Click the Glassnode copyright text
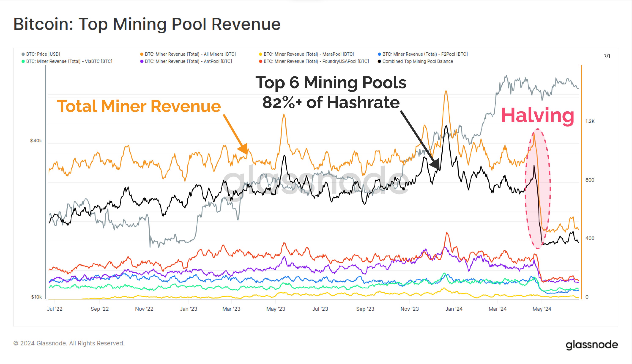632x364 pixels. [x=70, y=343]
